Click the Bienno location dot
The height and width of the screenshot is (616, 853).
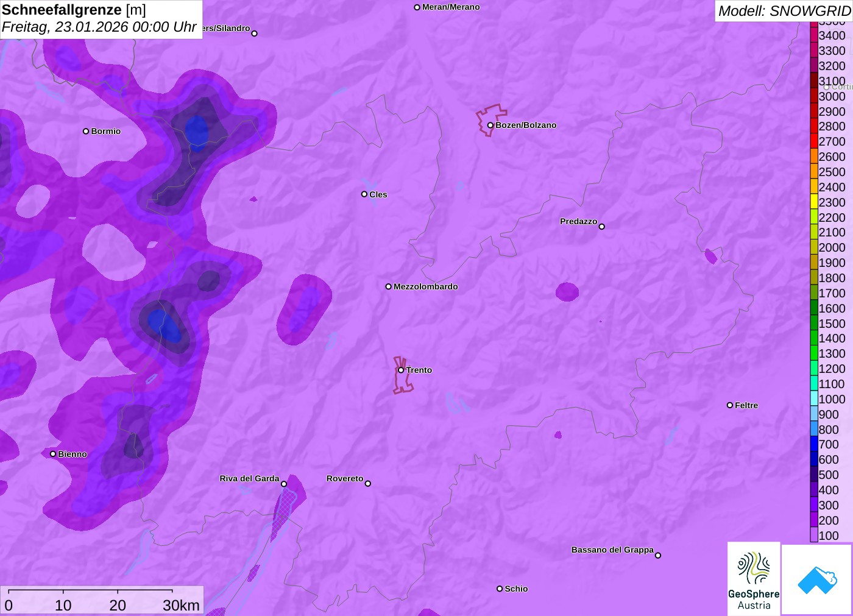coord(53,454)
